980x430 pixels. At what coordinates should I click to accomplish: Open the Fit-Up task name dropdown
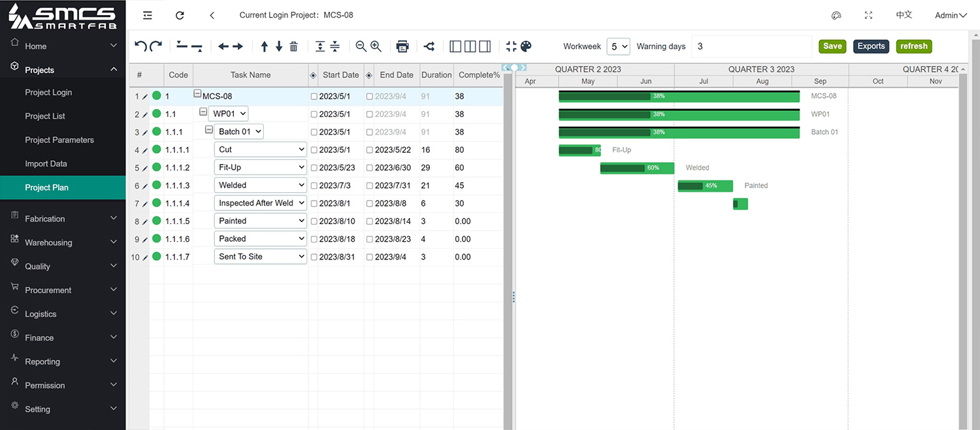click(x=260, y=168)
